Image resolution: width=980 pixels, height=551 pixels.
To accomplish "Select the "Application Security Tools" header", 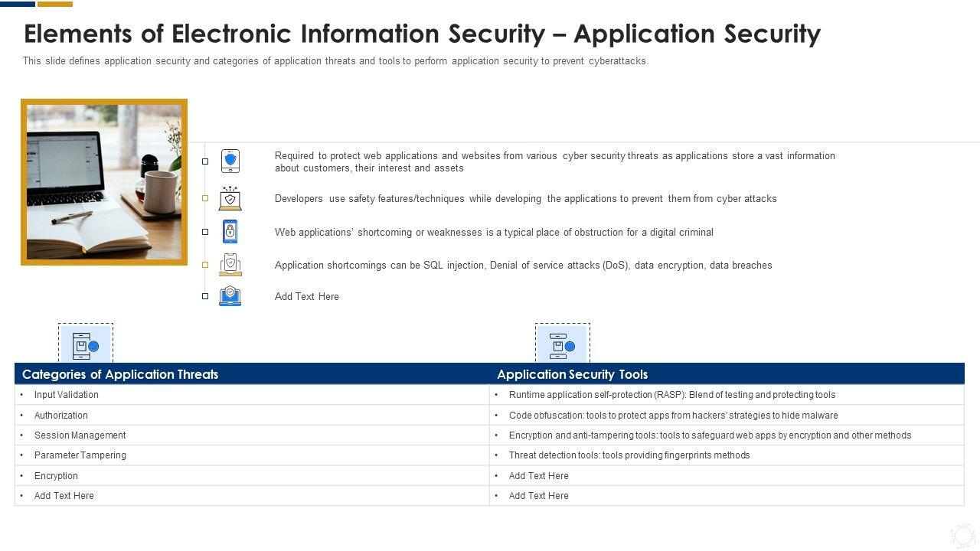I will 572,374.
